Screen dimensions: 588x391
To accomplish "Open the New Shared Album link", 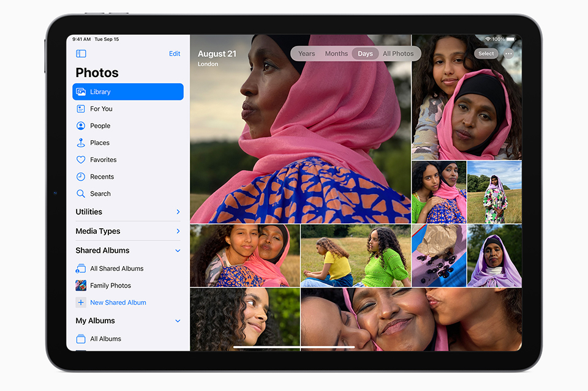I will coord(118,302).
